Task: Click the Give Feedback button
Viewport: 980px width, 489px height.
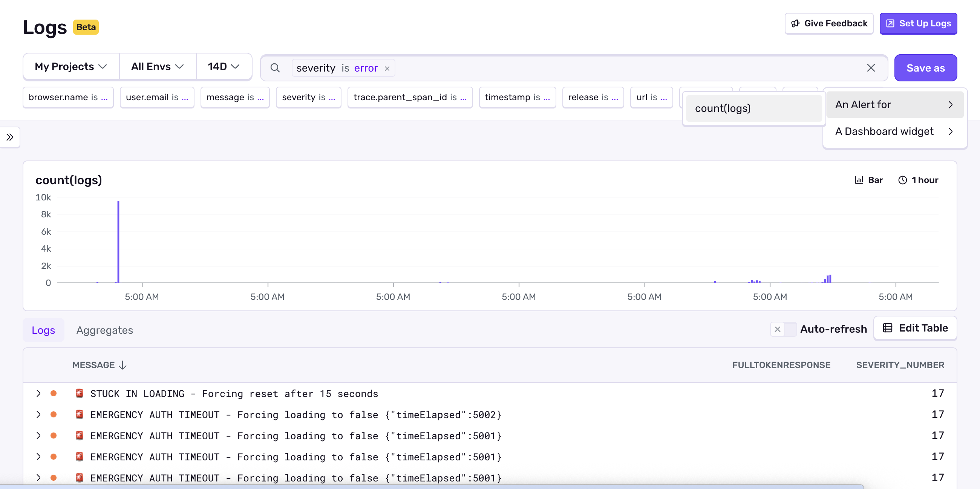Action: (x=829, y=24)
